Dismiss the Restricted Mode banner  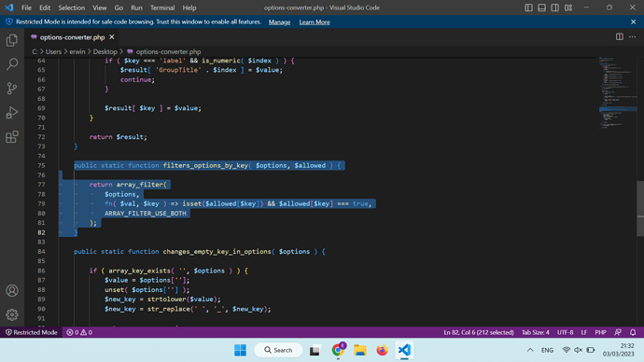[634, 21]
